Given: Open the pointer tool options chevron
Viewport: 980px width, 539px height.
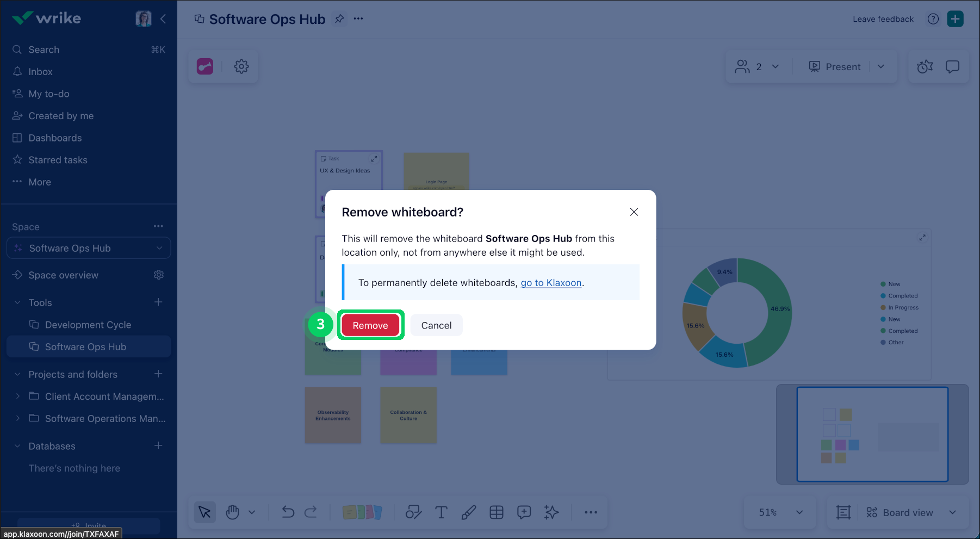Looking at the screenshot, I should [252, 512].
